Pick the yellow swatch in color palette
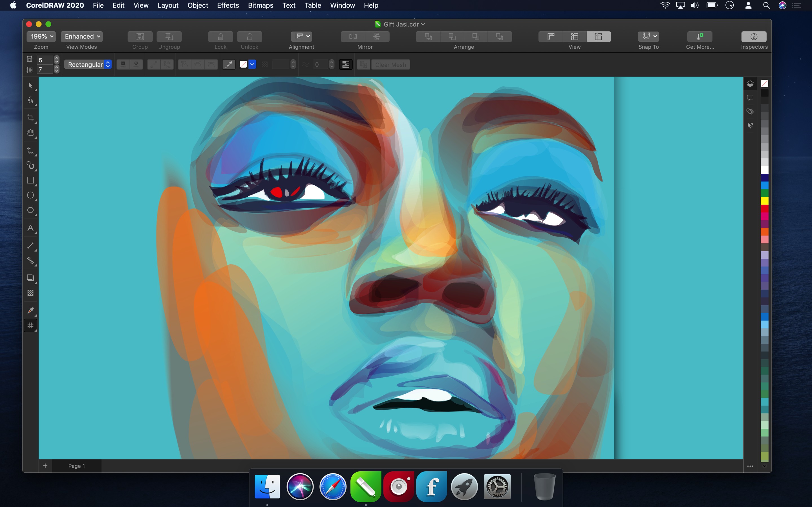Screen dimensions: 812x507 (764, 201)
